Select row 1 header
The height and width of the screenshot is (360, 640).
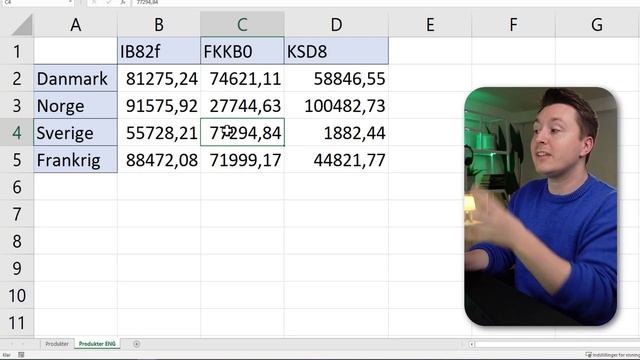point(17,51)
